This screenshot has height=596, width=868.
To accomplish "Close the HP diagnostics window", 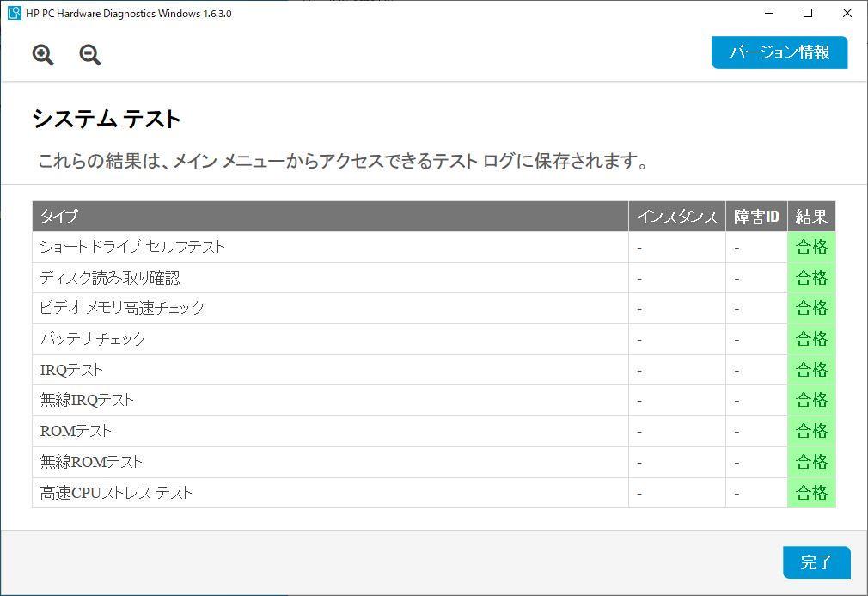I will [847, 13].
